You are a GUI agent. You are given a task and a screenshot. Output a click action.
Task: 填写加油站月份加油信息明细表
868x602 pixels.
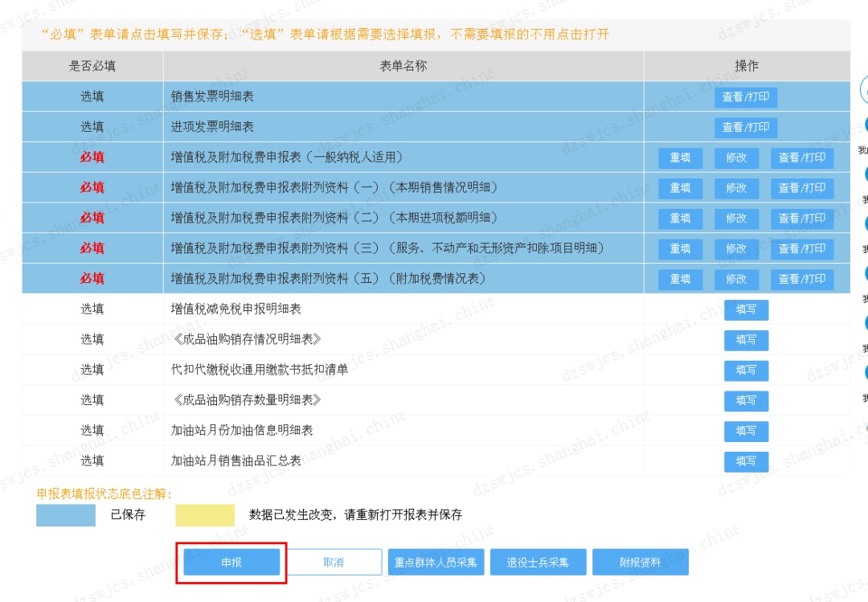point(747,432)
